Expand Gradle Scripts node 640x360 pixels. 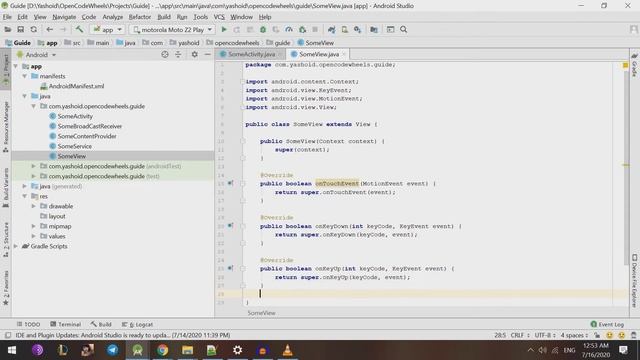point(16,246)
